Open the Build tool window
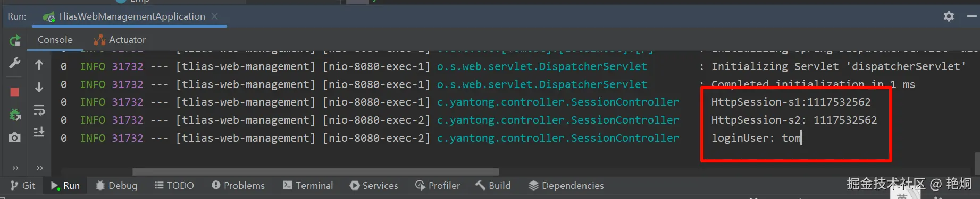 [x=493, y=185]
